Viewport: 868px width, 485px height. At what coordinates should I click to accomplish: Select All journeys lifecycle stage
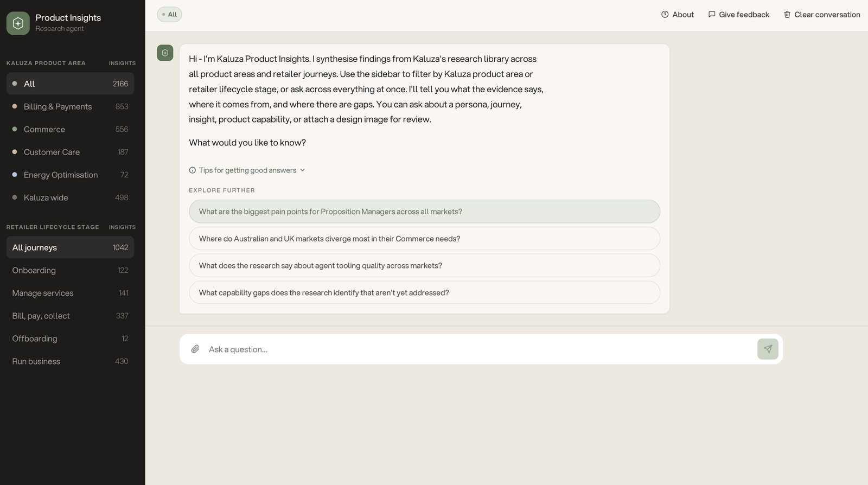[x=70, y=247]
